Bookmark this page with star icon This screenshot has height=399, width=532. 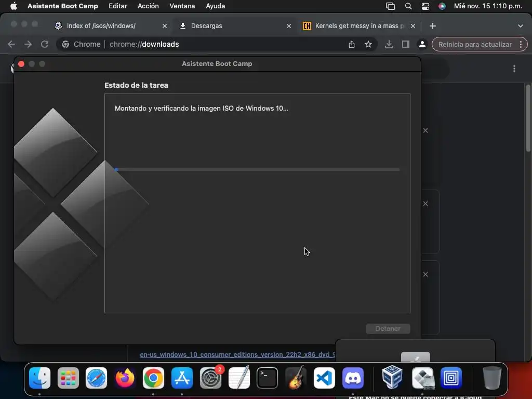[x=368, y=45]
